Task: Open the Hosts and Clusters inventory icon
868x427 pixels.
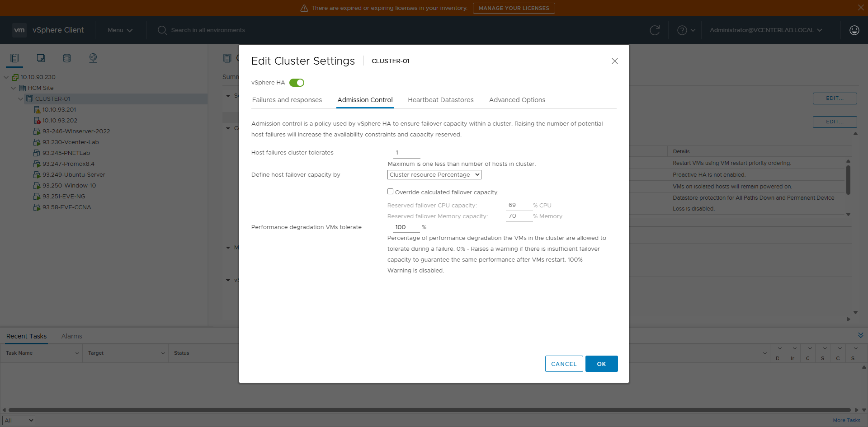Action: coord(14,58)
